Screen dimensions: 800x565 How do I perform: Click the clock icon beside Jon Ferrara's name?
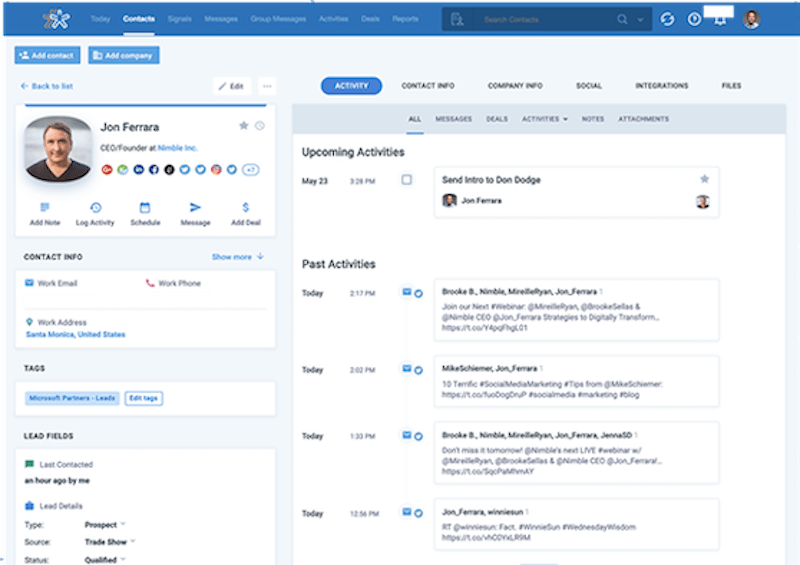(260, 126)
